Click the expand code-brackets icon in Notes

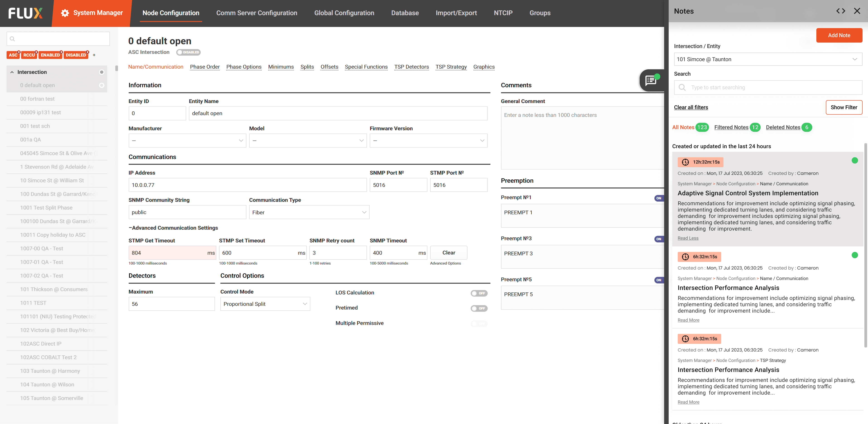[841, 11]
